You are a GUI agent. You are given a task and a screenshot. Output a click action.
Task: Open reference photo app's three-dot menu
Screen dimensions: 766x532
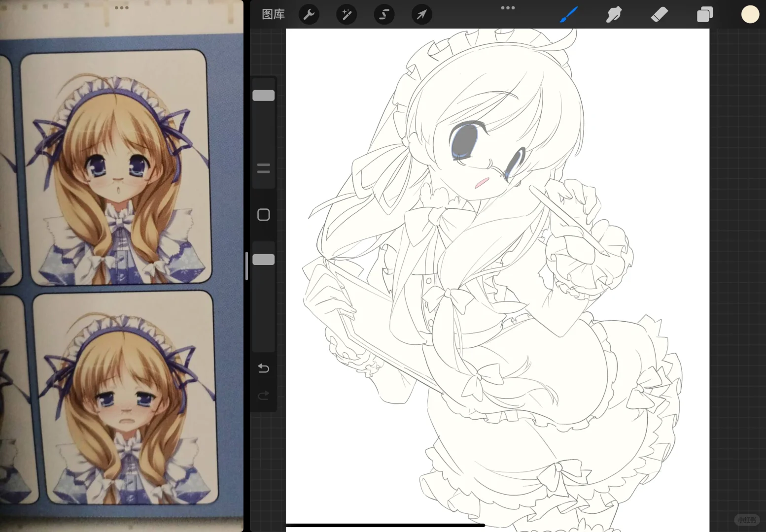pyautogui.click(x=121, y=8)
